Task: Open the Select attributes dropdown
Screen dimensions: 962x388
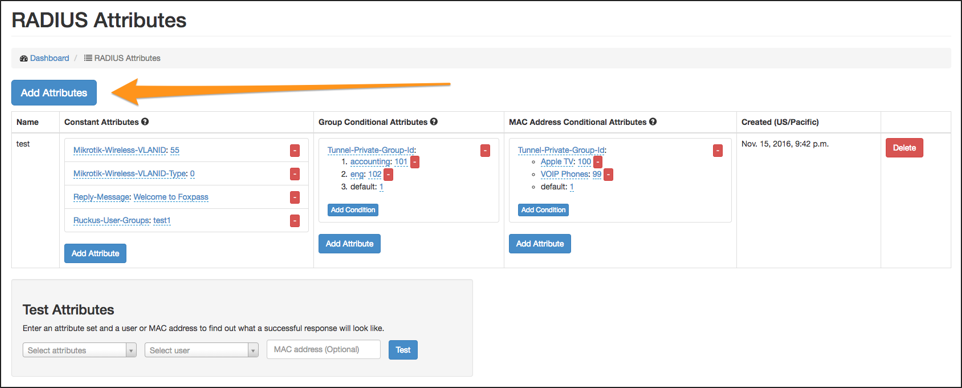Action: pos(80,350)
